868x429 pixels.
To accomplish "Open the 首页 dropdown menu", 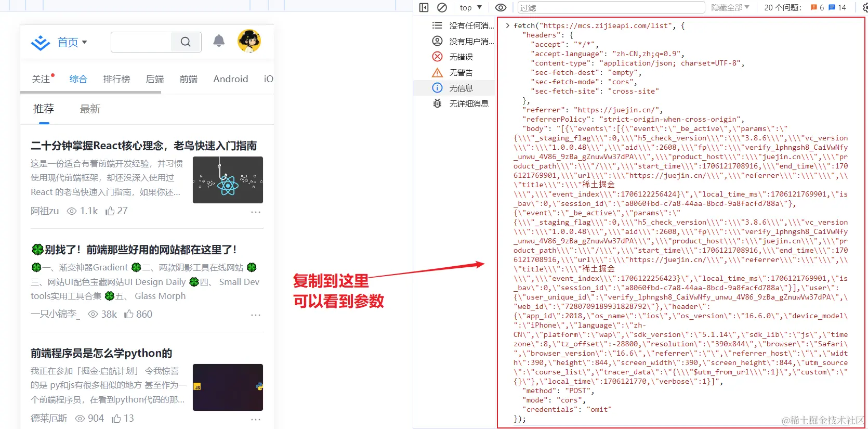I will coord(72,43).
